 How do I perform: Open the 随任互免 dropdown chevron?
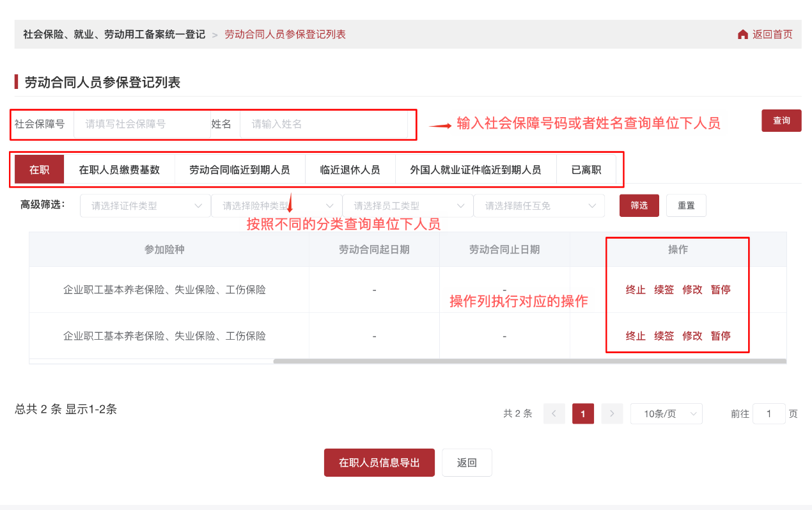(591, 205)
